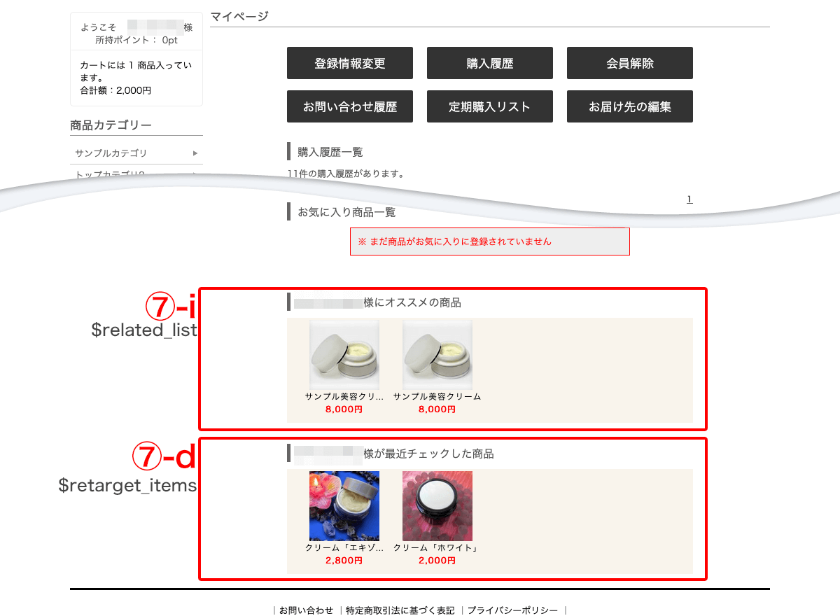
Task: Open second recommended サンプル美容クリーム thumbnail
Action: (437, 355)
